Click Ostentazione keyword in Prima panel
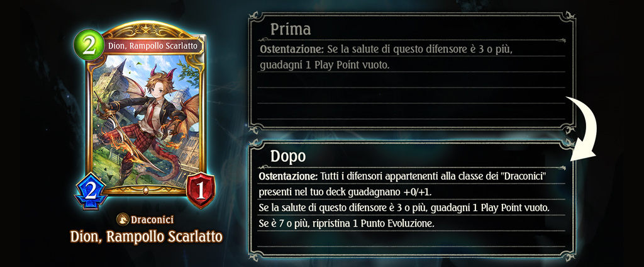Image resolution: width=644 pixels, height=267 pixels. coord(292,50)
